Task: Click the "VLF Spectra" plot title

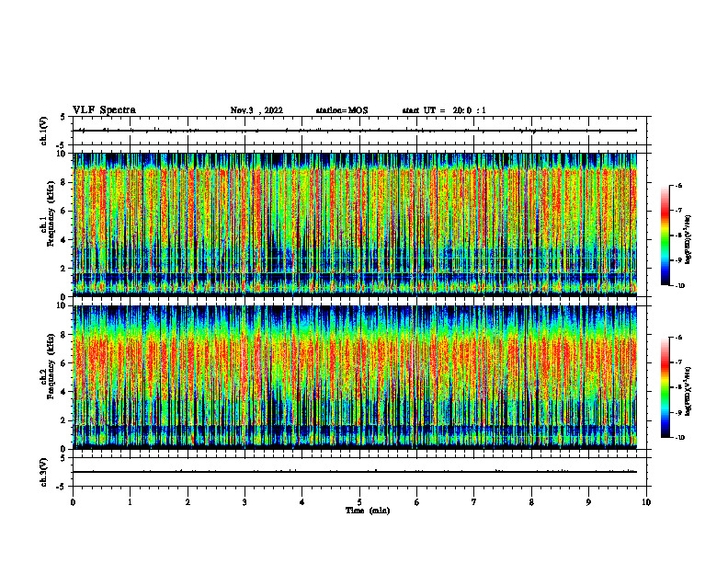Action: 104,110
